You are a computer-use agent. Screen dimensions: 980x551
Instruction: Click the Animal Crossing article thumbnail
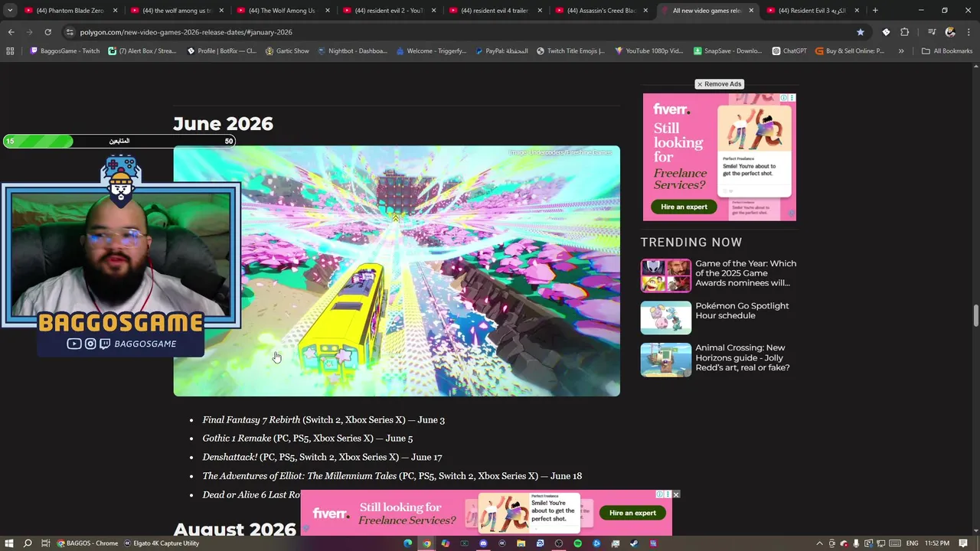[x=666, y=360]
